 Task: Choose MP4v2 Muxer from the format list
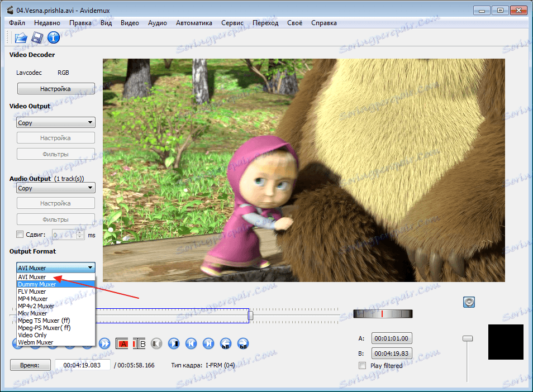(x=56, y=306)
